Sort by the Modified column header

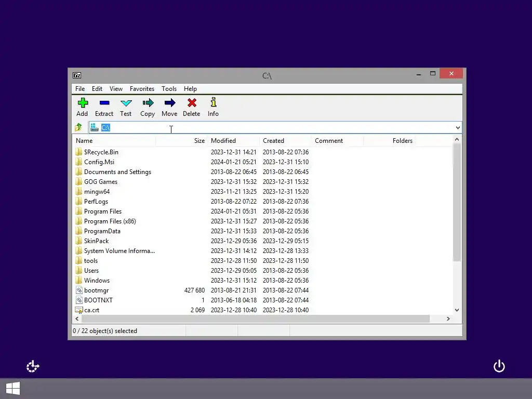click(233, 140)
